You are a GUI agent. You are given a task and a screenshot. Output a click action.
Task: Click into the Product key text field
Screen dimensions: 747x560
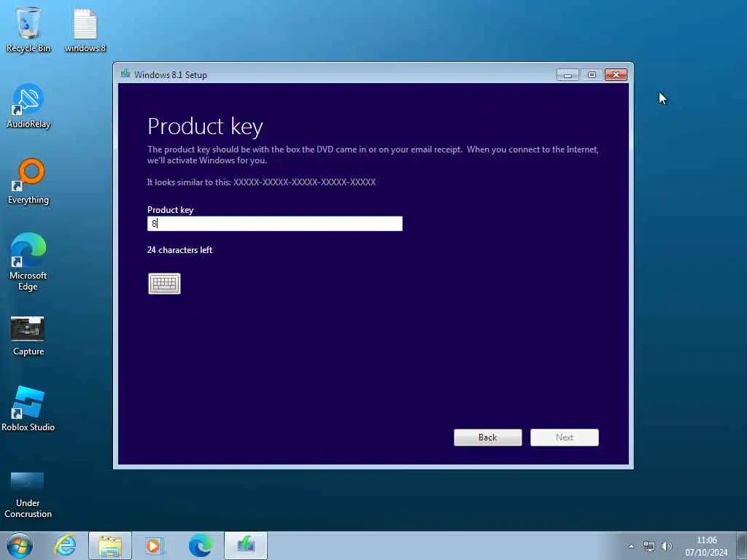coord(275,223)
